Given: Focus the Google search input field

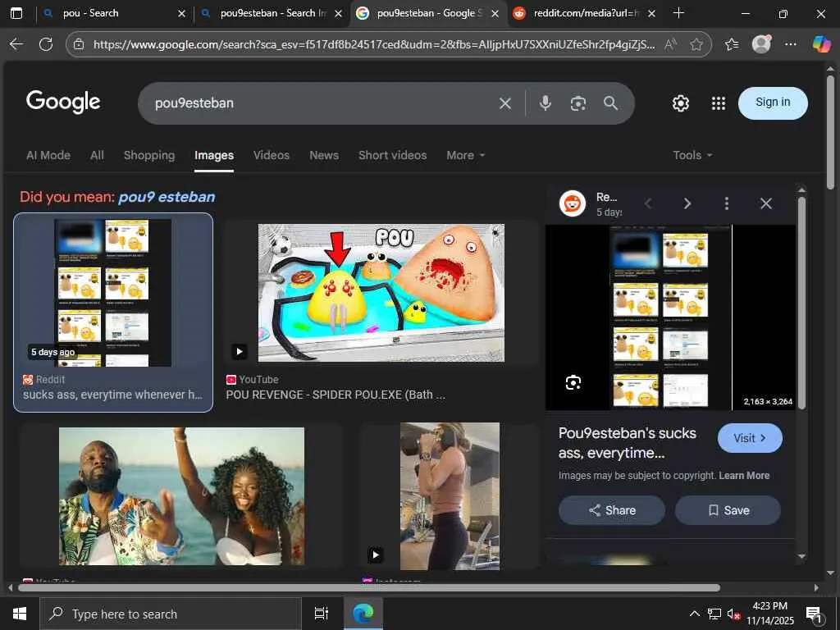Looking at the screenshot, I should (x=322, y=103).
